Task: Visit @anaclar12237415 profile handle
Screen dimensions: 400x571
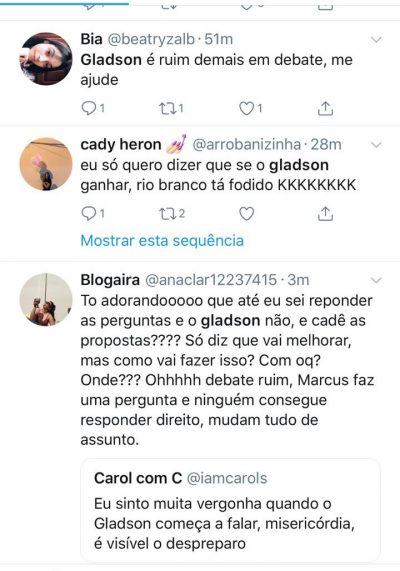Action: 211,280
